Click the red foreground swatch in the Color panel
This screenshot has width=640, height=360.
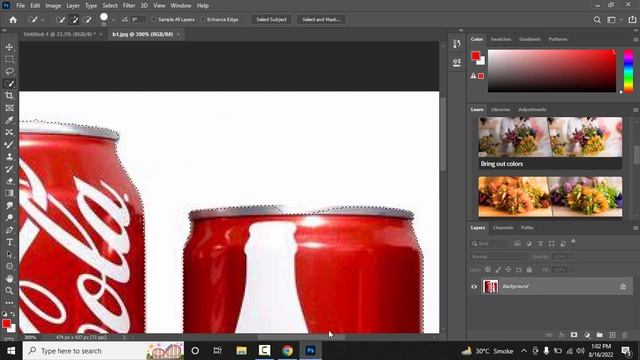coord(476,56)
